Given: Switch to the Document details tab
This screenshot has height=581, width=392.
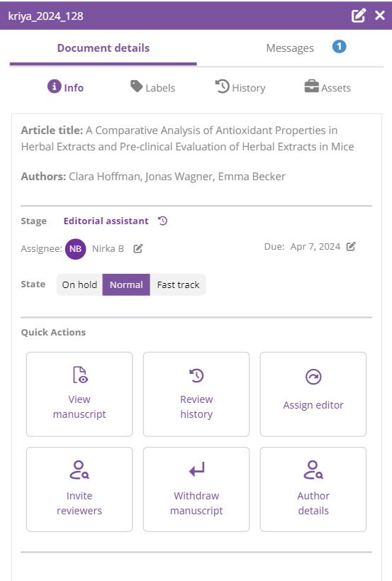Looking at the screenshot, I should (103, 48).
